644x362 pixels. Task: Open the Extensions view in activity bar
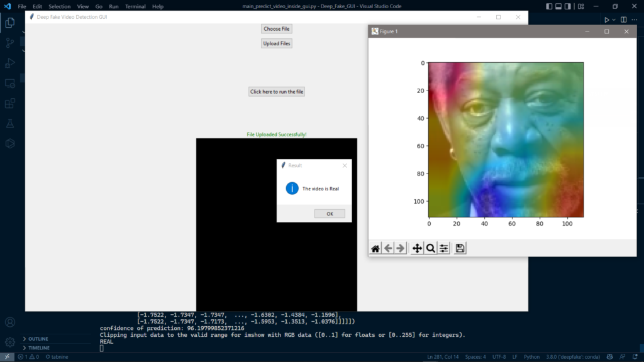10,103
